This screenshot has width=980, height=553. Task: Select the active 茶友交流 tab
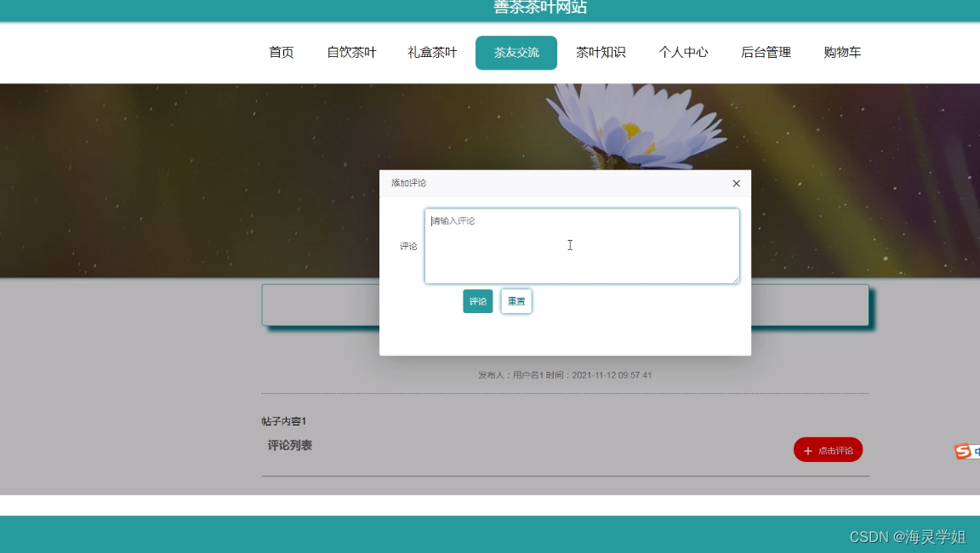point(516,52)
